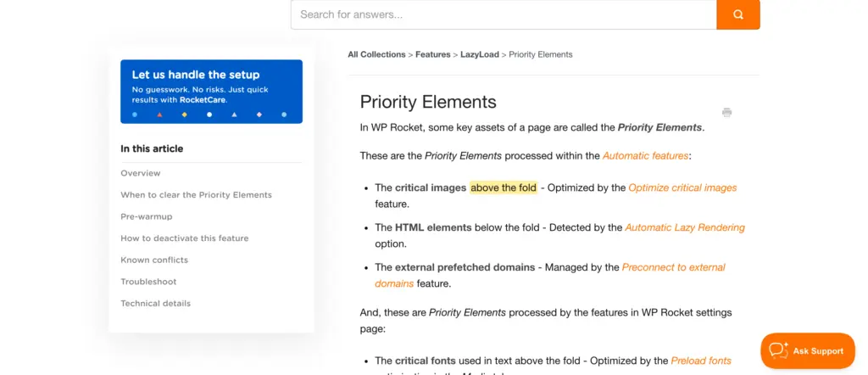Screen dimensions: 868x375
Task: Open the Optimize critical images link
Action: (682, 187)
